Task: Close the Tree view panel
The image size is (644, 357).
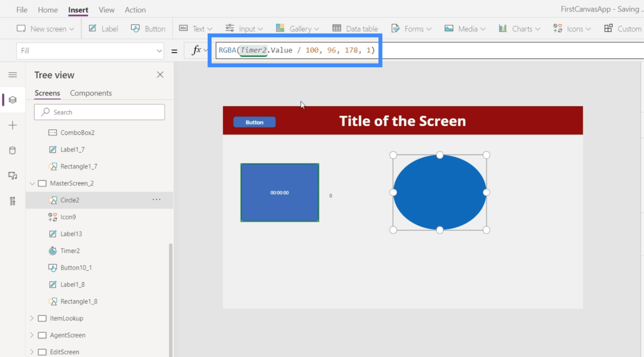Action: (160, 75)
